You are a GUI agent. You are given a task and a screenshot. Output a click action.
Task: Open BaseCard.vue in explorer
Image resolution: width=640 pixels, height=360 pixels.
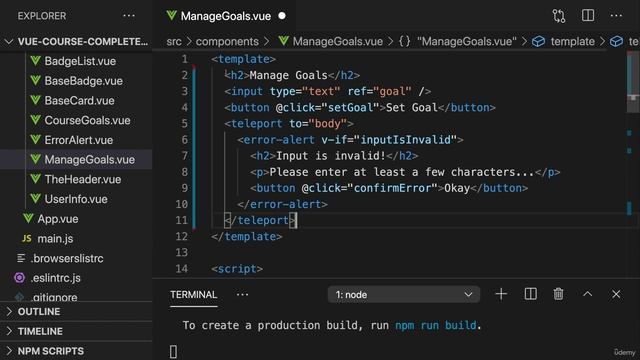click(79, 100)
